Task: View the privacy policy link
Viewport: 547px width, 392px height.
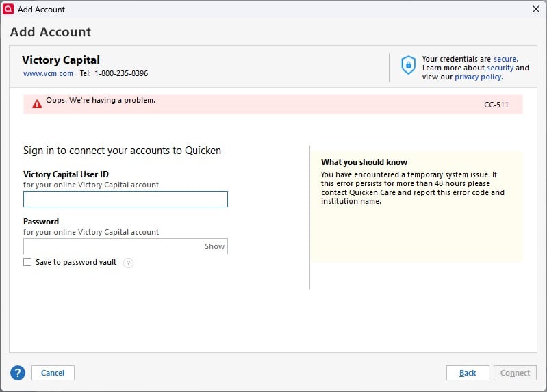Action: tap(479, 77)
